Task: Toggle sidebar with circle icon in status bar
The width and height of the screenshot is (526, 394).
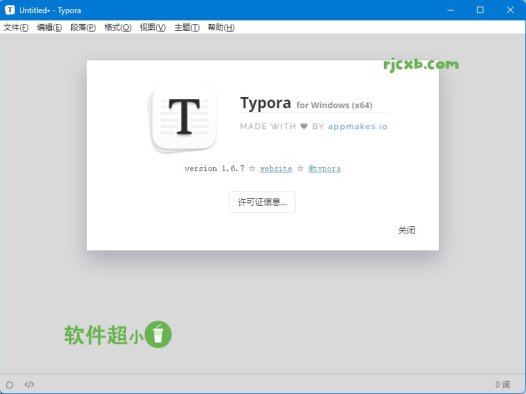Action: 9,385
